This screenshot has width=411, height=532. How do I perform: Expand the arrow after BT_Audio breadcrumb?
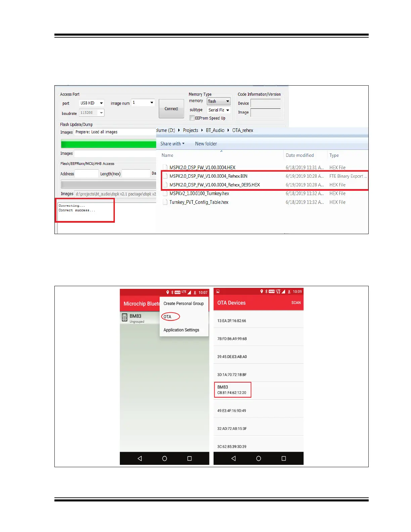click(228, 130)
